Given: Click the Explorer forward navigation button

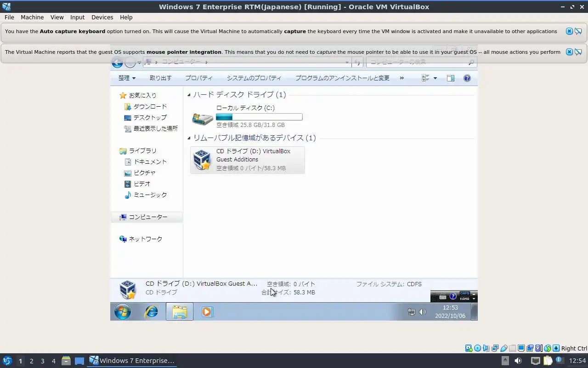Looking at the screenshot, I should tap(130, 62).
